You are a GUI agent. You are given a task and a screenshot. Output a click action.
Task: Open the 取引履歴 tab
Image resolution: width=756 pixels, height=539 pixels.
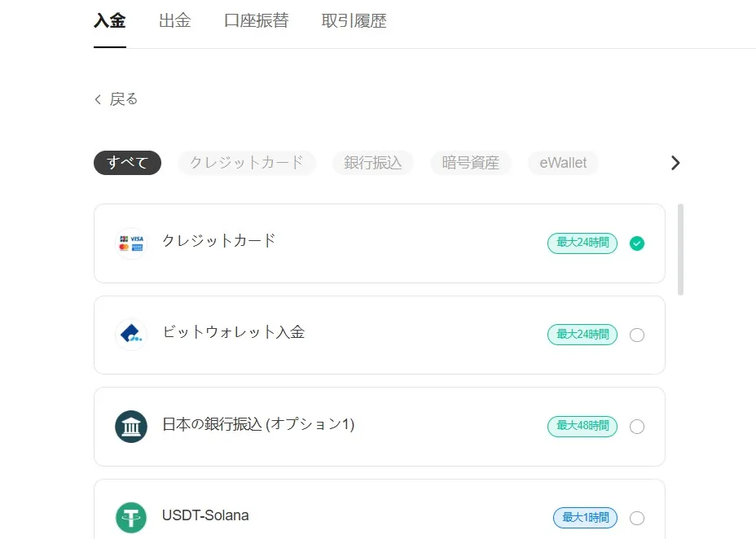tap(354, 20)
